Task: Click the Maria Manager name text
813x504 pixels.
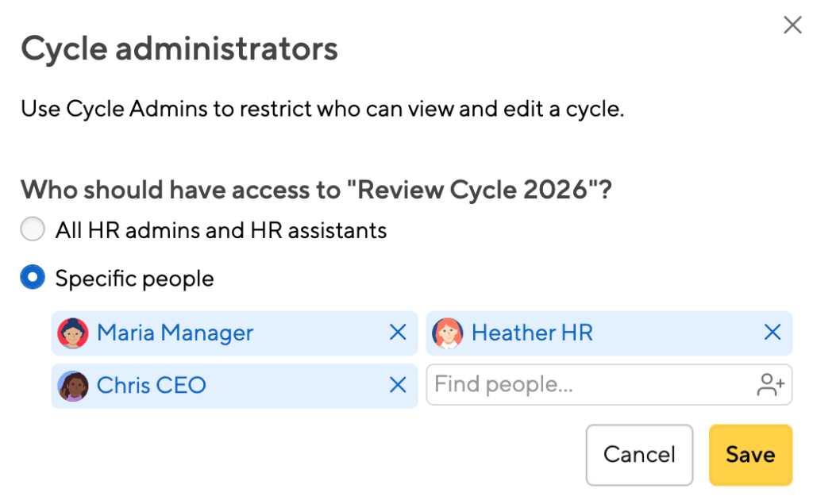Action: pos(175,333)
